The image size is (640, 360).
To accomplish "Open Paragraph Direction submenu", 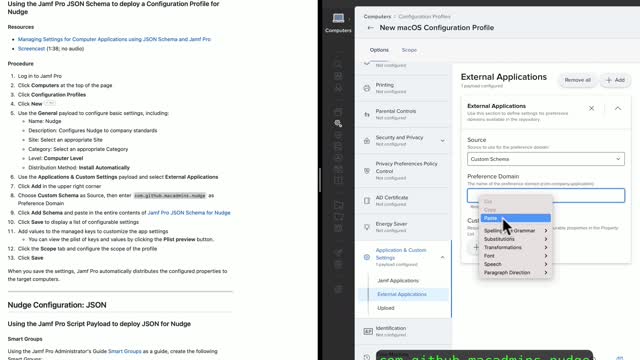I will pos(516,273).
